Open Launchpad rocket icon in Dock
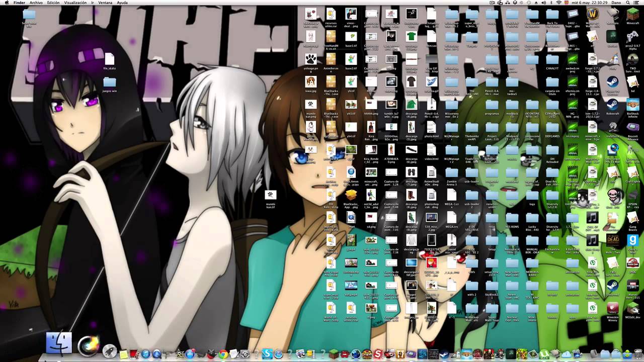The height and width of the screenshot is (362, 644). click(x=109, y=352)
